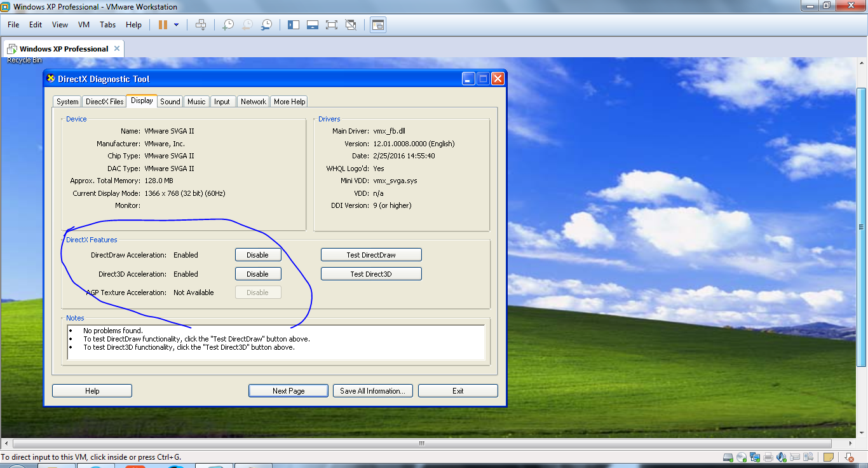868x468 pixels.
Task: Click the printer status icon
Action: (768, 457)
